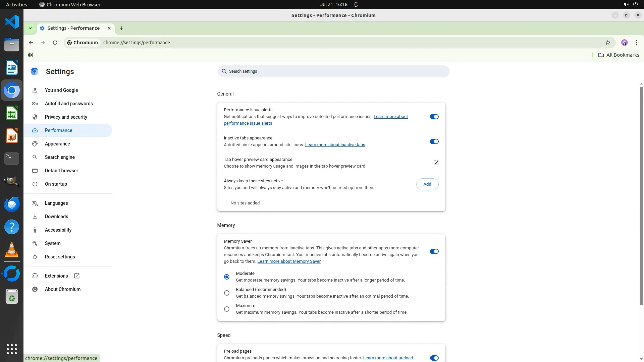Click the profile avatar icon
The width and height of the screenshot is (644, 362).
[624, 43]
